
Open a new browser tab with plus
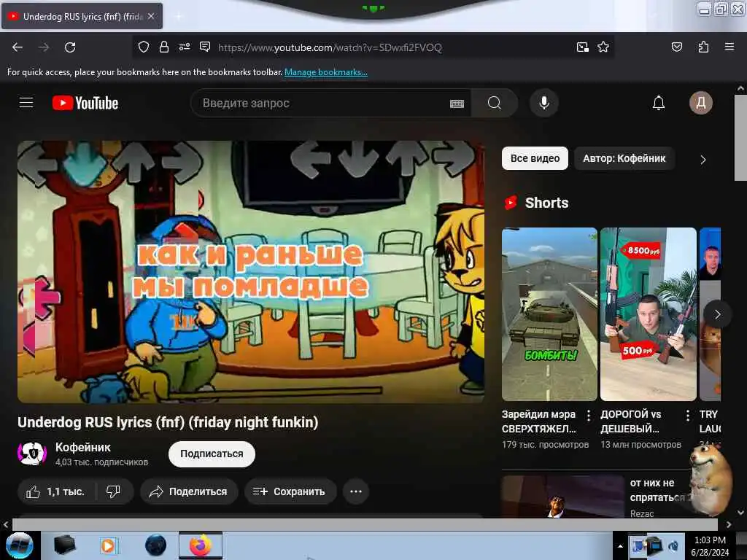coord(179,16)
